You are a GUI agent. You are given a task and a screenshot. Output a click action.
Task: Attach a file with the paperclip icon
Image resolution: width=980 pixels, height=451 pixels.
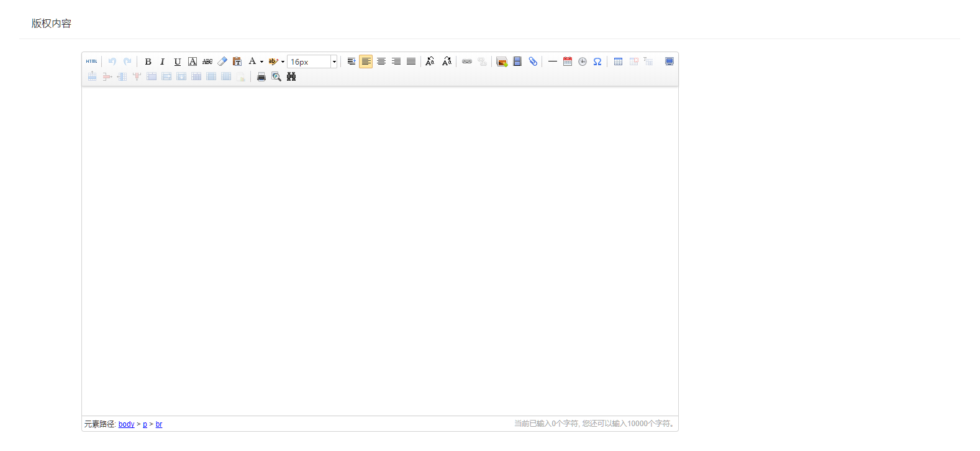tap(533, 61)
